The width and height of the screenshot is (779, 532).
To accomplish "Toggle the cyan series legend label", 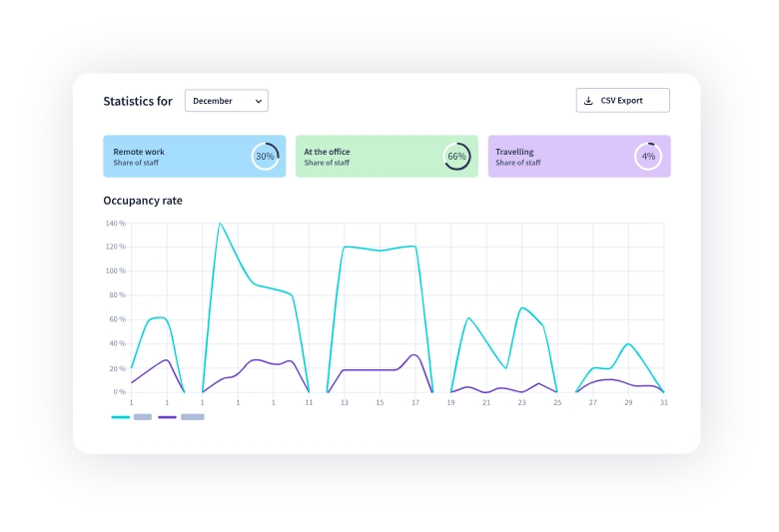I will tap(143, 417).
